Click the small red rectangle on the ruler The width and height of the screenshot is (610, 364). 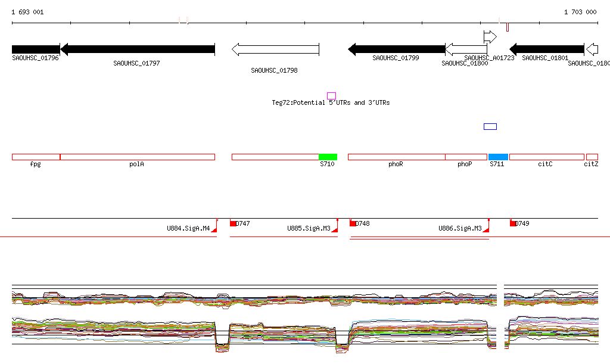pyautogui.click(x=508, y=27)
